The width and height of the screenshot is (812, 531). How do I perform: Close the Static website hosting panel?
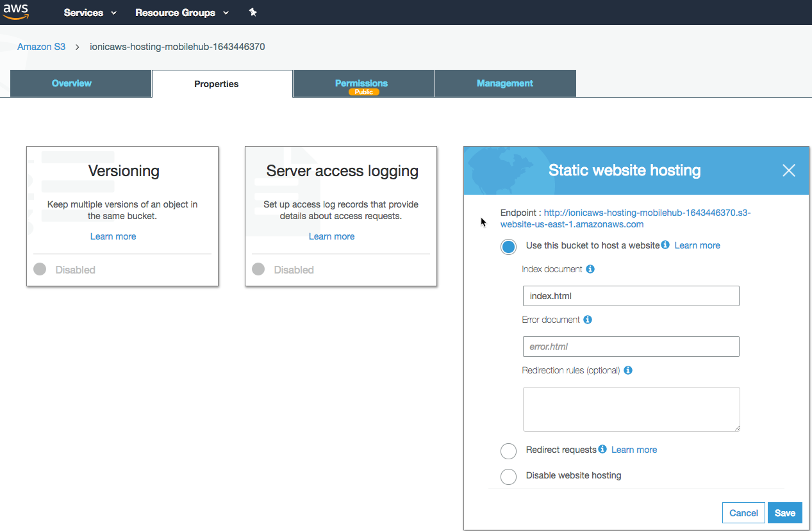click(789, 170)
